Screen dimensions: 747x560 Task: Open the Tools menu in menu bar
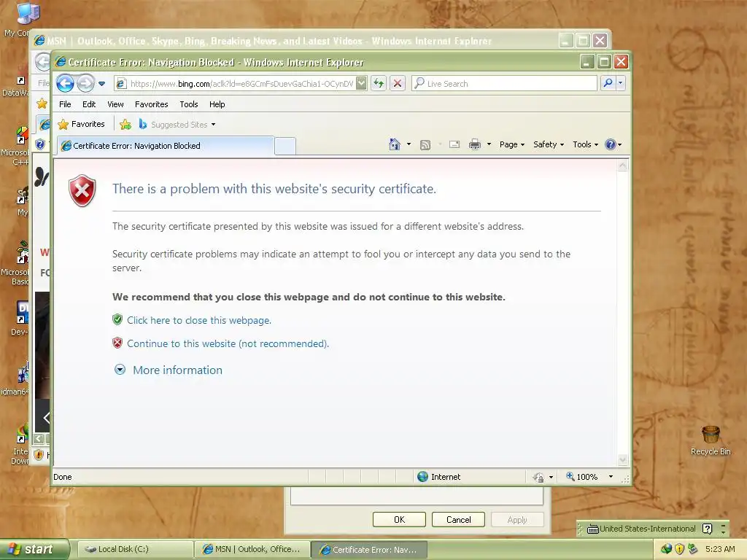(189, 104)
